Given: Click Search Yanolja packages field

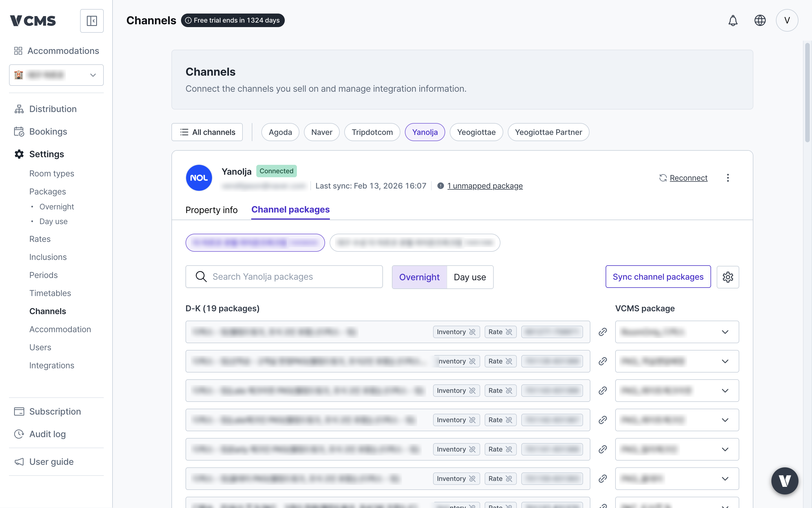Looking at the screenshot, I should [284, 277].
